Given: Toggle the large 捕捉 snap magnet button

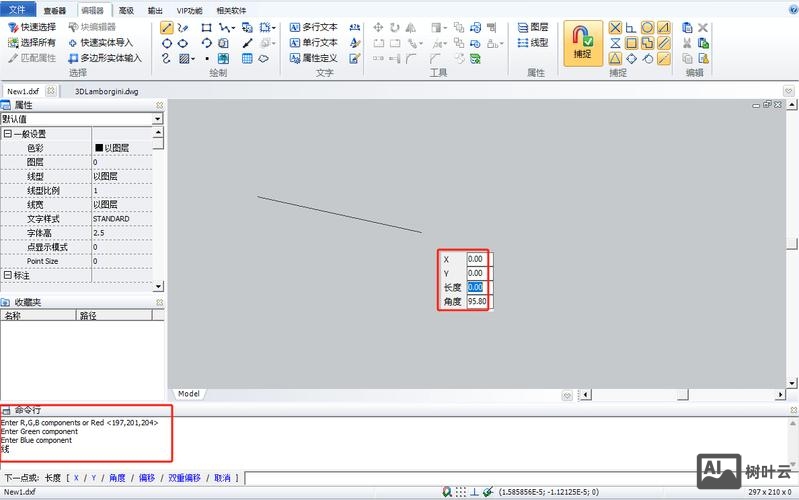Looking at the screenshot, I should coord(582,42).
